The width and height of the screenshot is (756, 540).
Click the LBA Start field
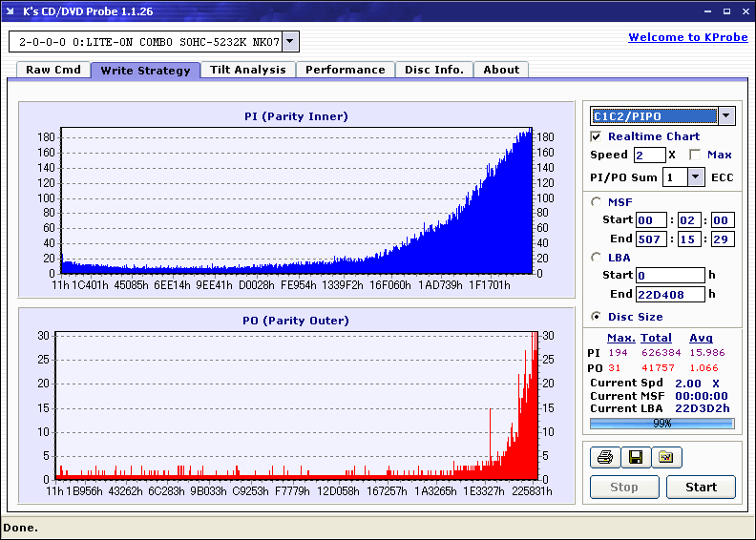pos(670,275)
